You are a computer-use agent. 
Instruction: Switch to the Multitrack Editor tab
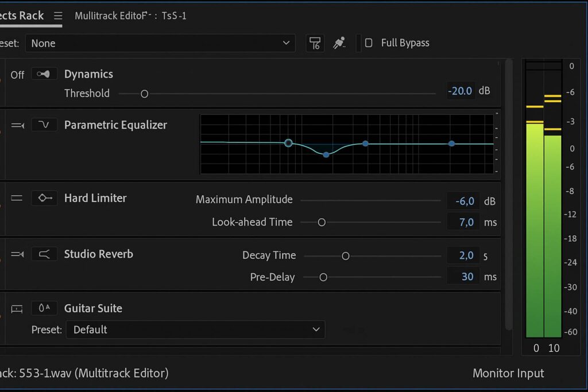[x=130, y=16]
